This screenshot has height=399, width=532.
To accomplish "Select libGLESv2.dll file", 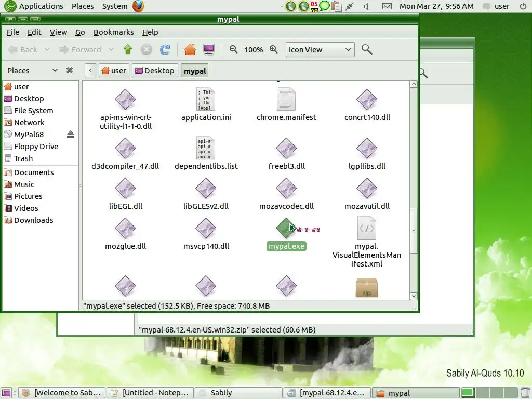I will [206, 193].
